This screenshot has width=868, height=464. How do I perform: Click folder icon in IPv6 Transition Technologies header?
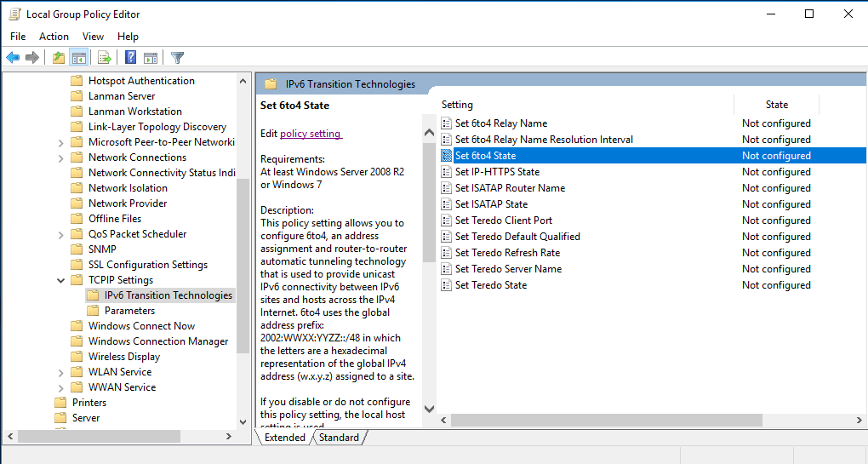[x=271, y=84]
